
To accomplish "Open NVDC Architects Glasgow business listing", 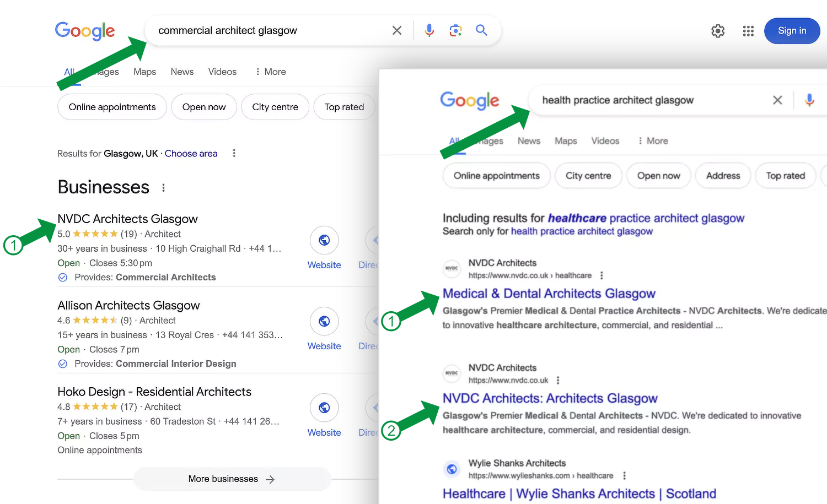I will pyautogui.click(x=128, y=219).
